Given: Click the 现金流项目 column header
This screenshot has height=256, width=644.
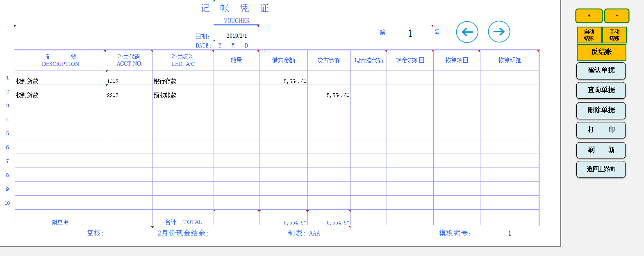Looking at the screenshot, I should click(410, 60).
